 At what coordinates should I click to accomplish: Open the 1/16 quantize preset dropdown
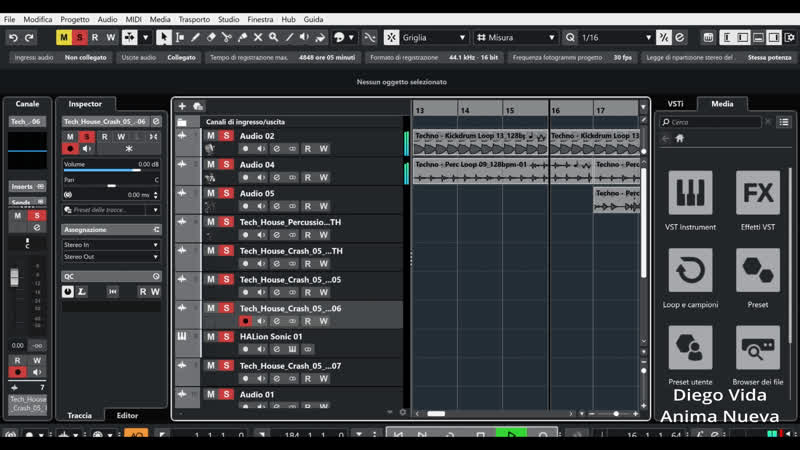(610, 37)
